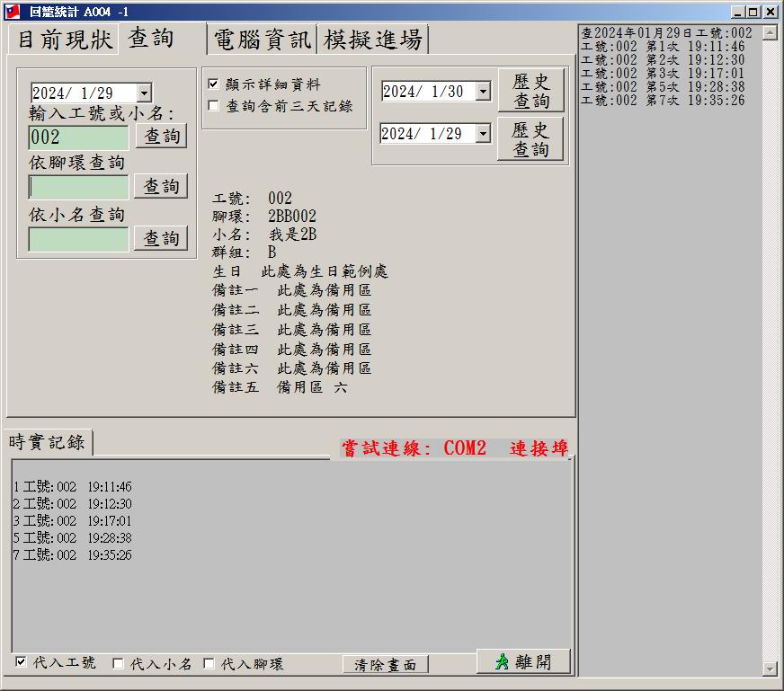The height and width of the screenshot is (691, 784).
Task: Open the lower 2024/1/29 history date dropdown
Action: coord(483,134)
